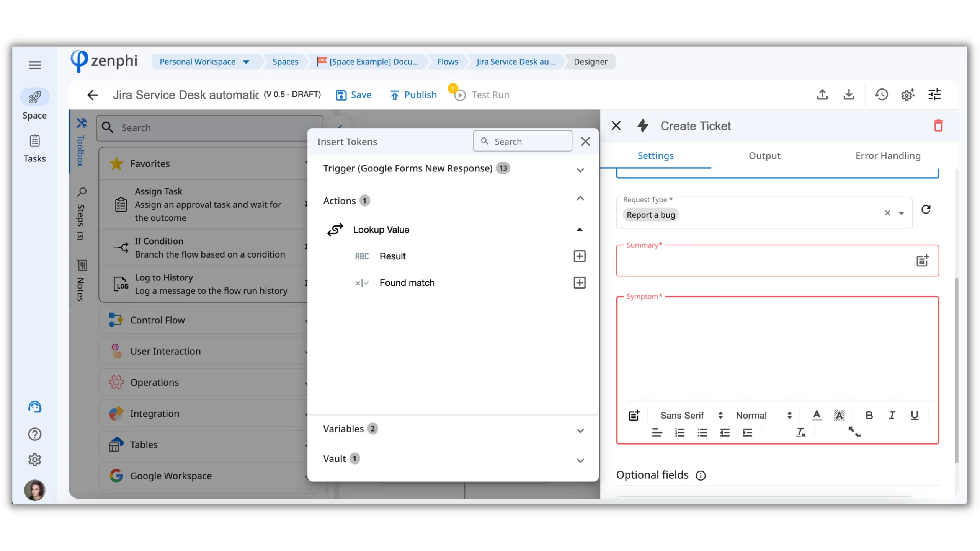Click the clear formatting icon
Screen dimensions: 980x551
[801, 432]
